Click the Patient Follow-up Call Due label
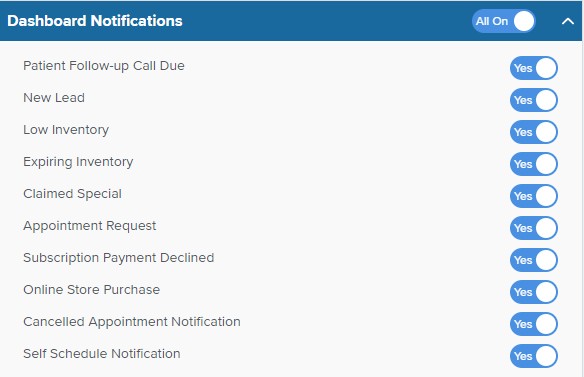This screenshot has height=377, width=584. click(x=104, y=66)
